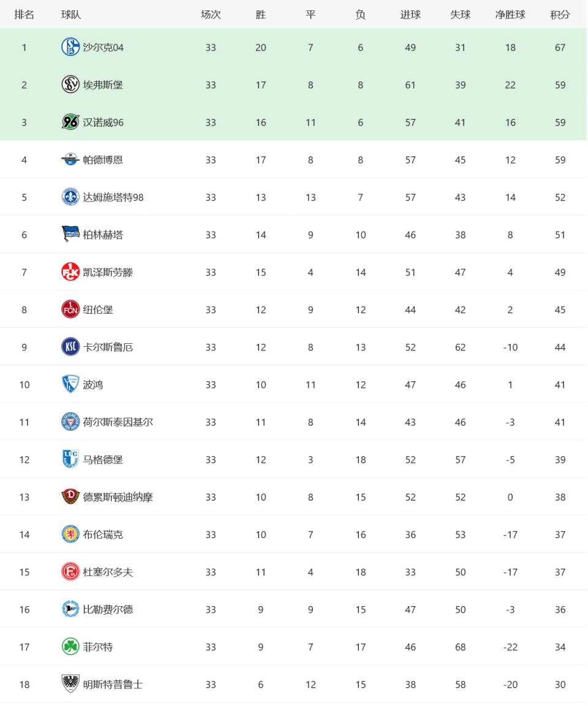Image resolution: width=588 pixels, height=706 pixels.
Task: Click the 净胜球 column header
Action: pos(510,15)
